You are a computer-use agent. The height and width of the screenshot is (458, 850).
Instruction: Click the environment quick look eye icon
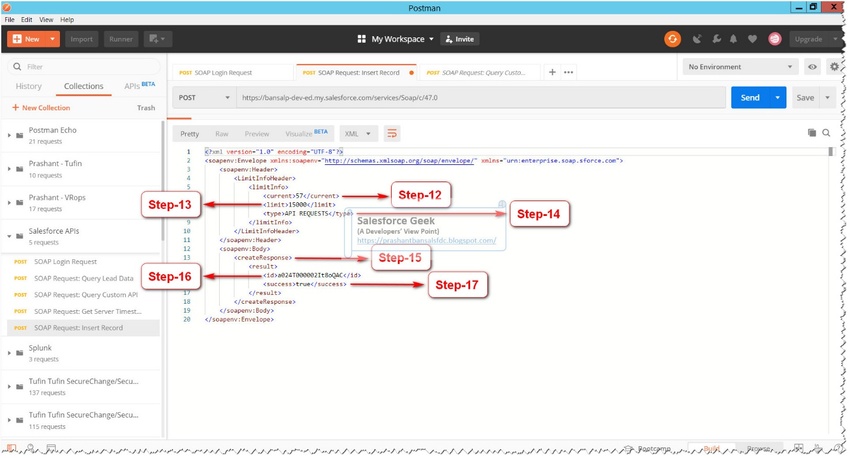812,67
